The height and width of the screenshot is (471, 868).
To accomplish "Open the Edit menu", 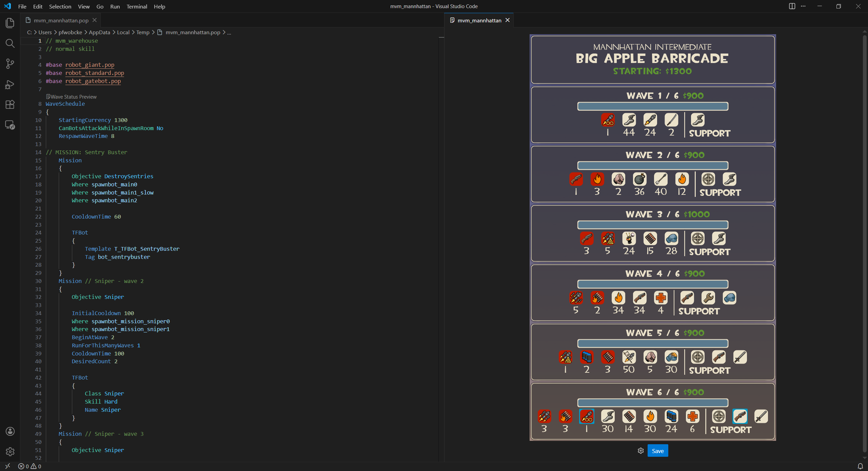I will 38,6.
